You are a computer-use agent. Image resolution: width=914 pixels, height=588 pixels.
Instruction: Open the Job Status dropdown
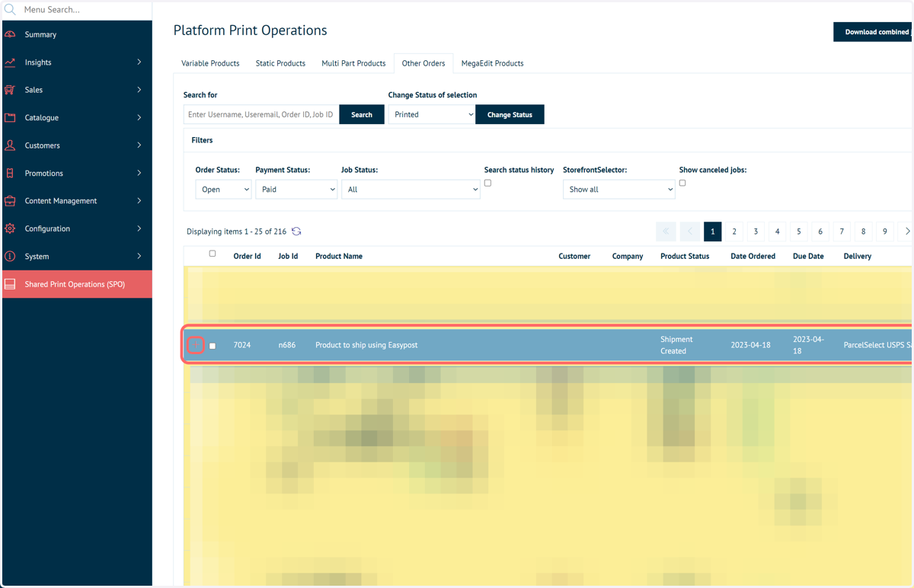point(411,190)
